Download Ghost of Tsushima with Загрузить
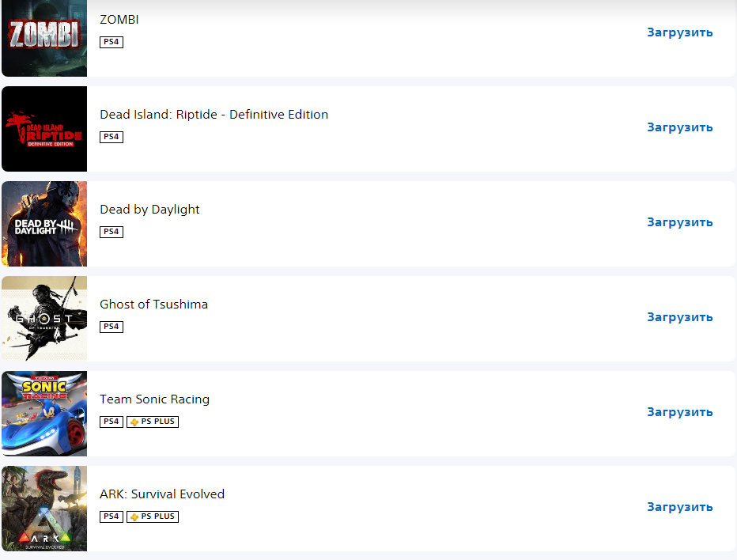Viewport: 737px width, 560px height. pyautogui.click(x=679, y=317)
